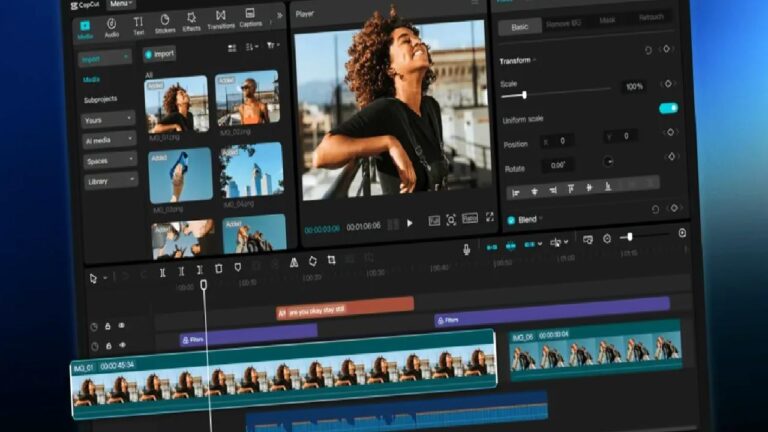Toggle the Uniform scale switch
This screenshot has height=432, width=768.
coord(668,108)
